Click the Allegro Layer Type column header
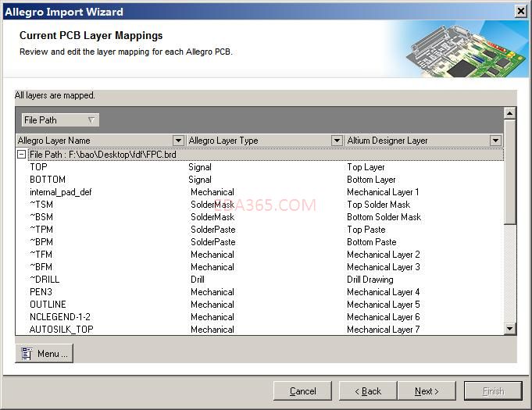532x410 pixels. point(265,140)
